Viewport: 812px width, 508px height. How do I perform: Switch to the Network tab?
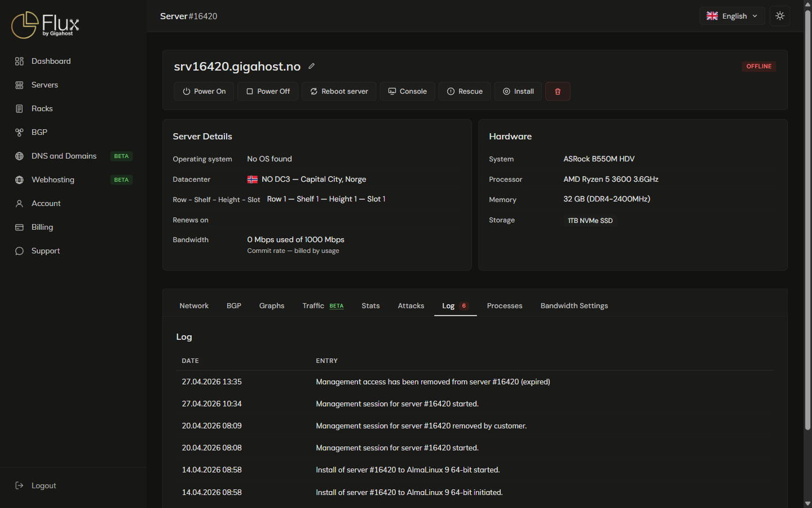point(194,306)
